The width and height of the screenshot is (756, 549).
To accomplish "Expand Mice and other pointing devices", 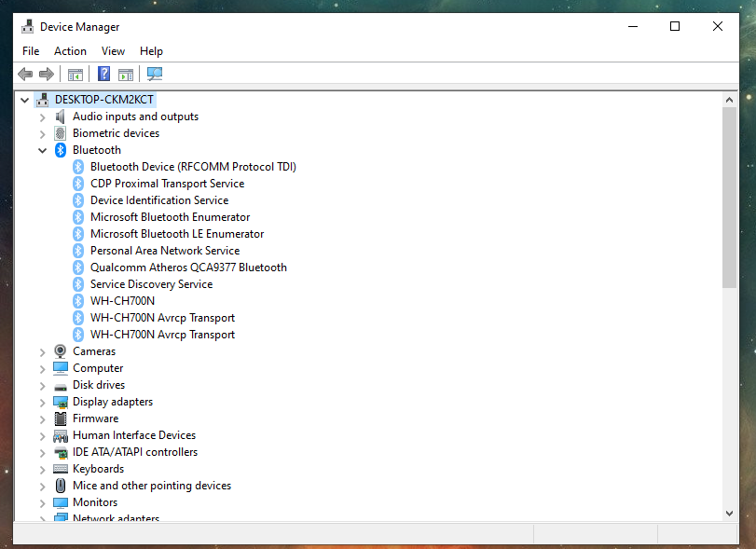I will (x=43, y=487).
